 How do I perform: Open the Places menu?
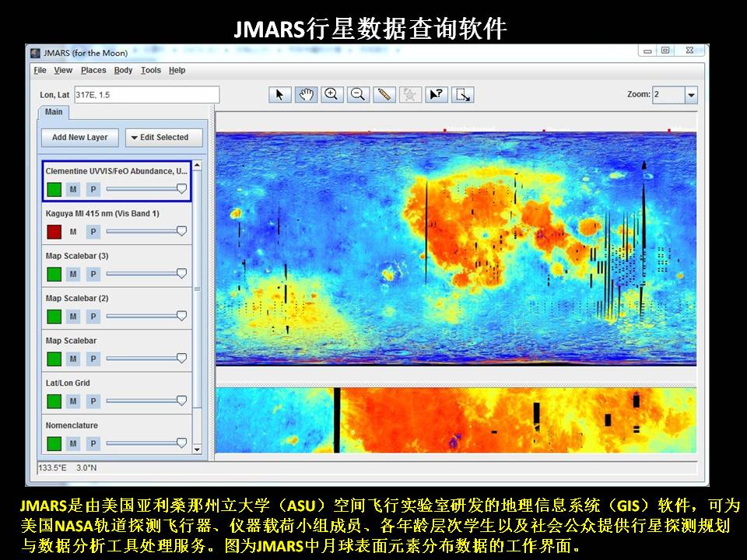click(x=93, y=70)
